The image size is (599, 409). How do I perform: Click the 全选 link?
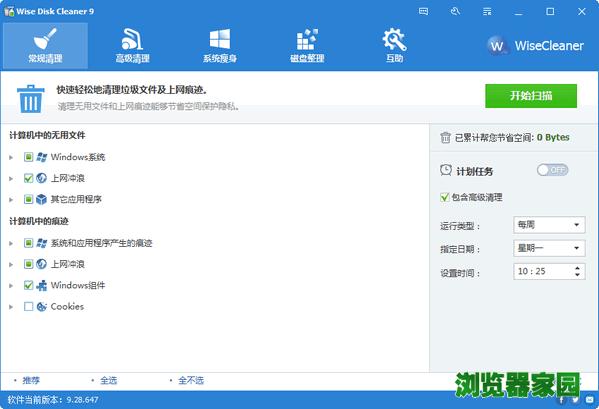click(108, 380)
